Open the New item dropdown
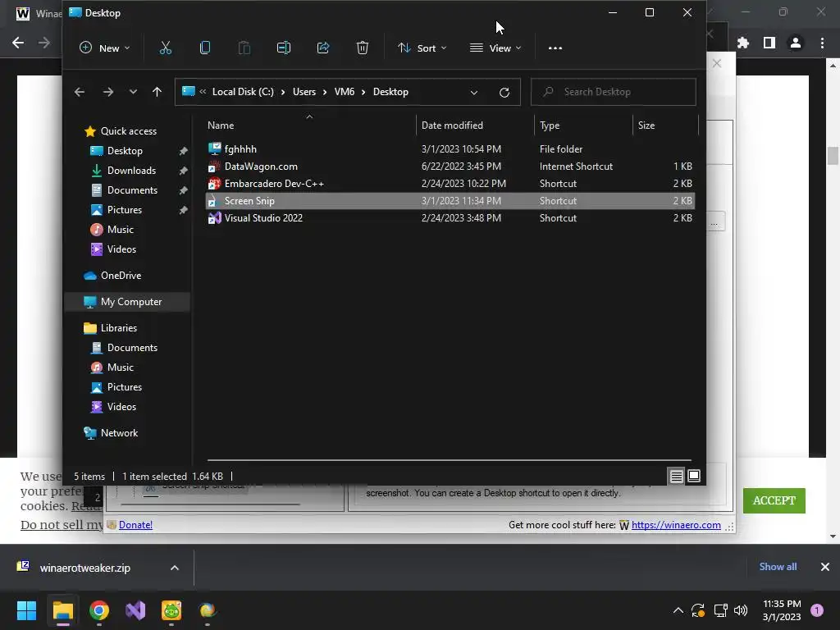The image size is (840, 630). pos(104,48)
